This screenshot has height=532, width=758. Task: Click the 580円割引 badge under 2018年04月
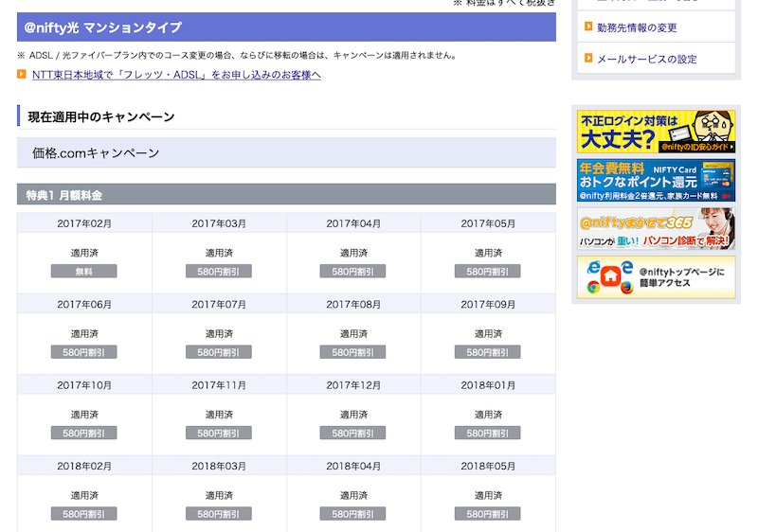pyautogui.click(x=352, y=514)
